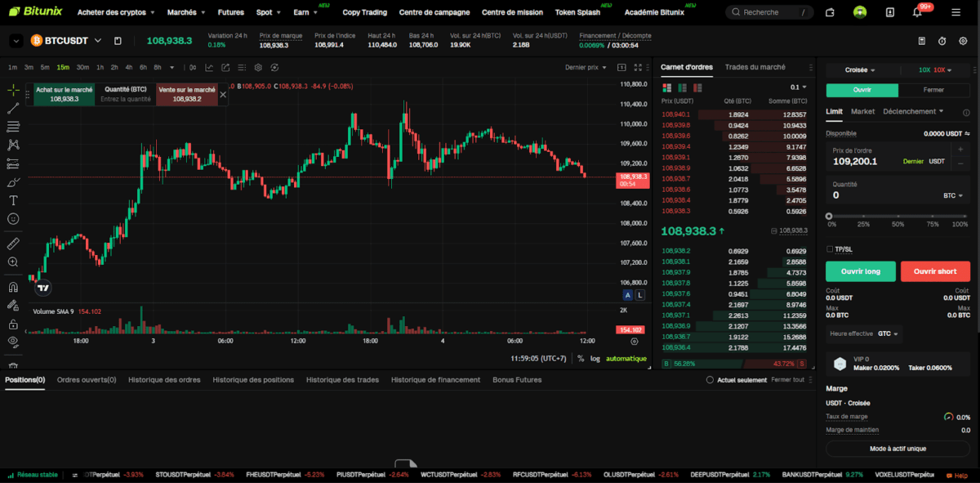This screenshot has width=980, height=483.
Task: Enable log scale on chart
Action: click(x=595, y=359)
